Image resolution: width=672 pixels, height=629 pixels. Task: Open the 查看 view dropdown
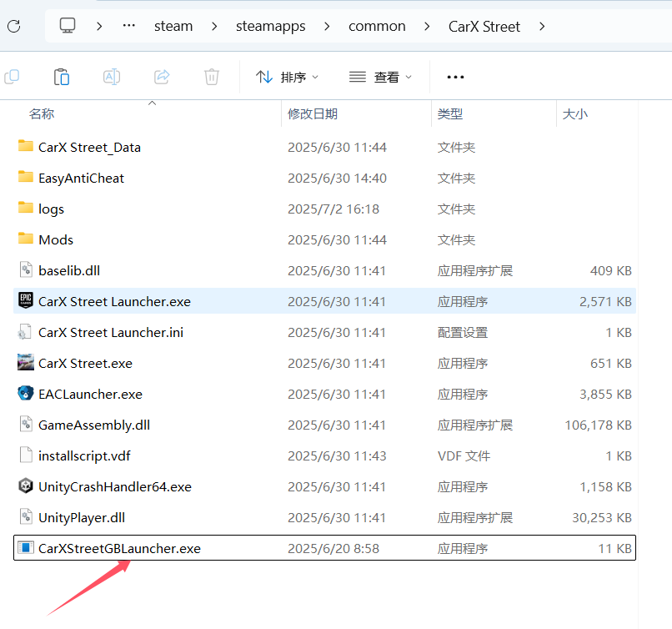381,77
